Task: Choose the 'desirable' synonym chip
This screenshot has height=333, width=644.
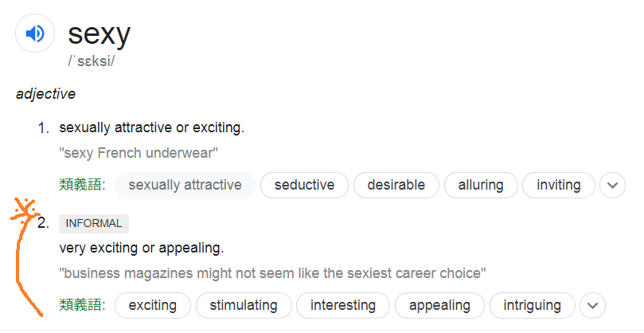Action: click(396, 185)
